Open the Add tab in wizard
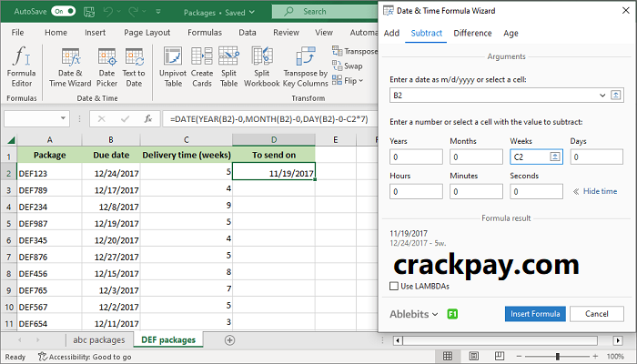This screenshot has height=364, width=637. 391,34
